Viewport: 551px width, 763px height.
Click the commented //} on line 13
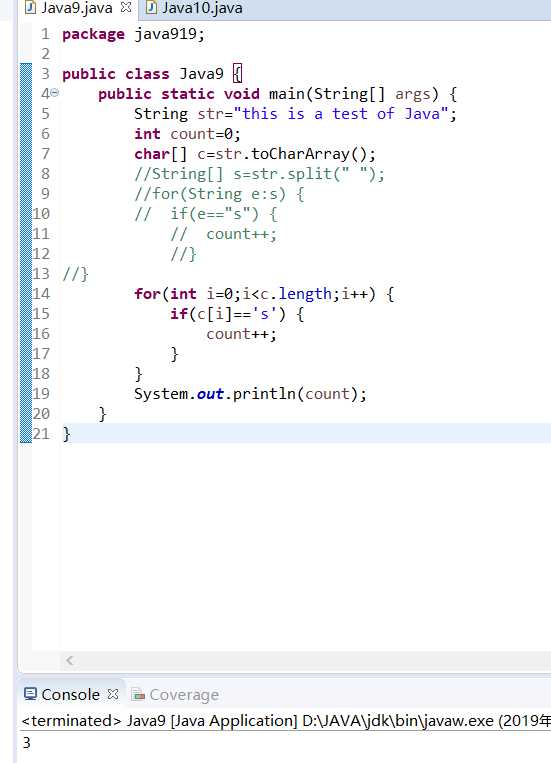(75, 274)
